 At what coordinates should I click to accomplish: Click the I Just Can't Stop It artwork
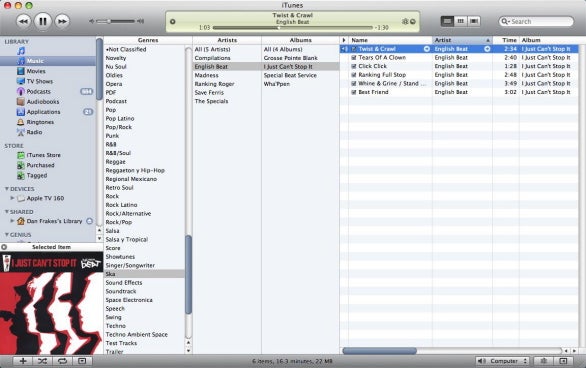tap(51, 303)
